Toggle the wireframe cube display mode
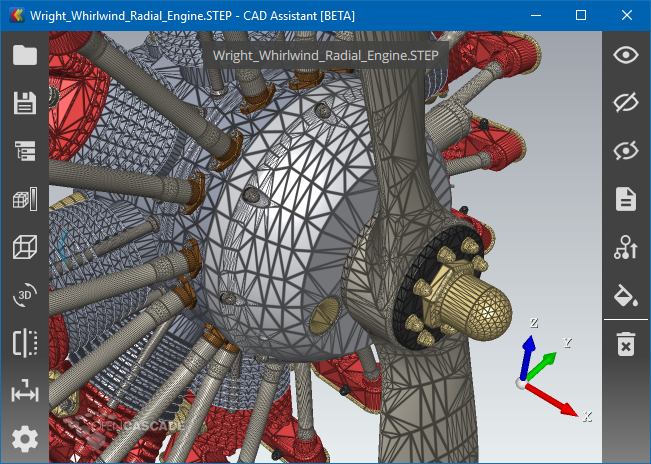This screenshot has height=464, width=651. point(25,247)
